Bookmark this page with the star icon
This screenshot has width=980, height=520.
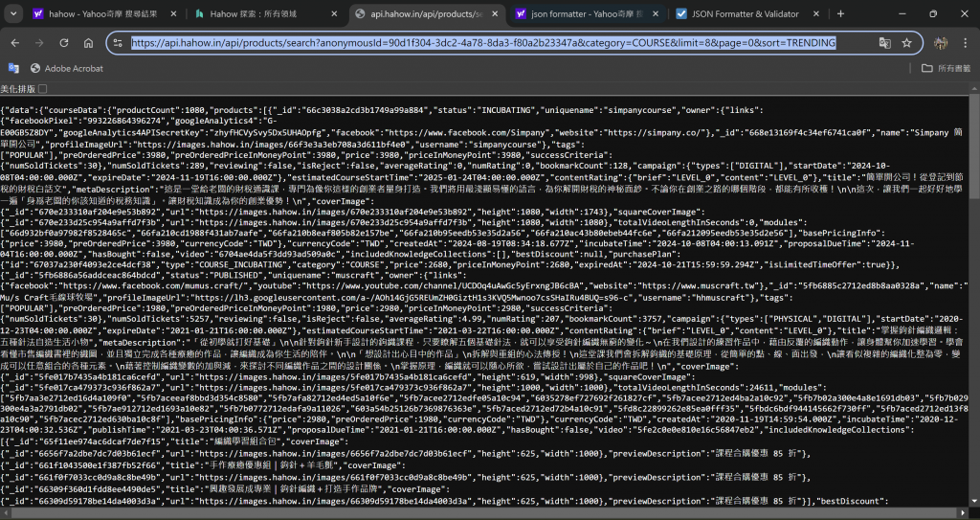click(x=907, y=42)
